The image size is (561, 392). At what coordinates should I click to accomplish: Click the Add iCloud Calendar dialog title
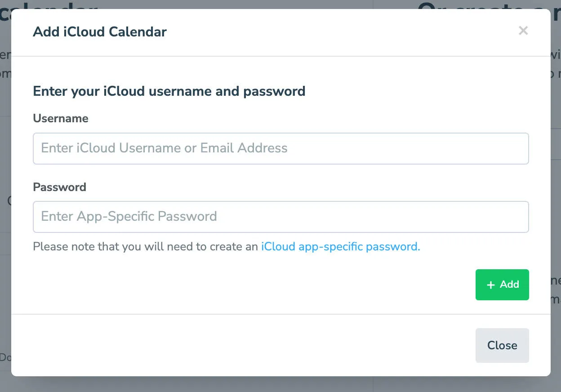pyautogui.click(x=99, y=32)
